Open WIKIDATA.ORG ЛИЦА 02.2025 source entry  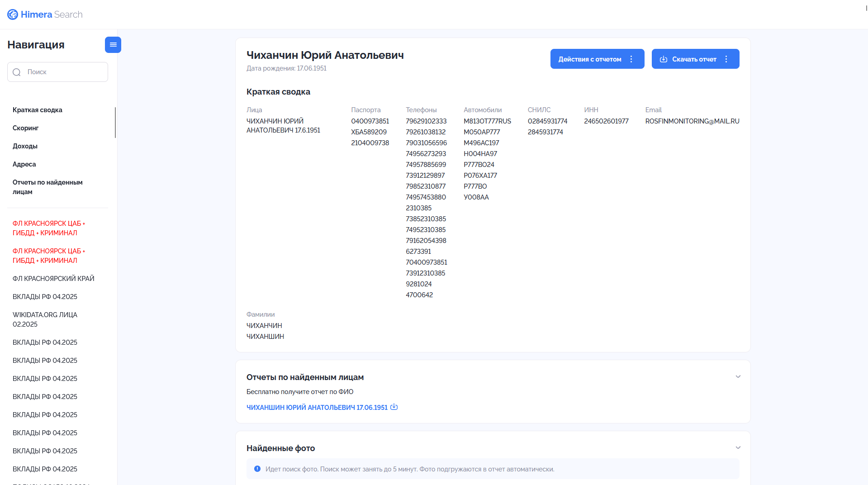pyautogui.click(x=45, y=319)
